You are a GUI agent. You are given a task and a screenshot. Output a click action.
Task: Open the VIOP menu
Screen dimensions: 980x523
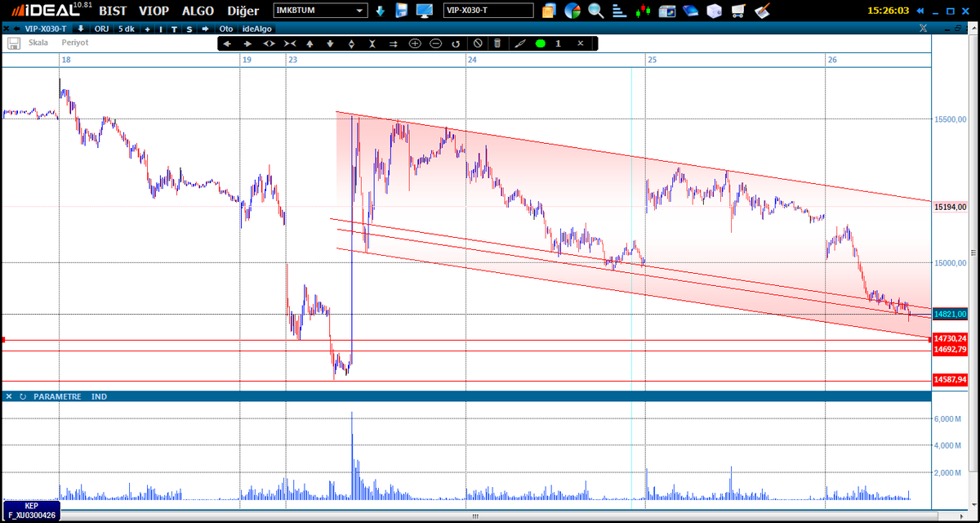[x=154, y=11]
